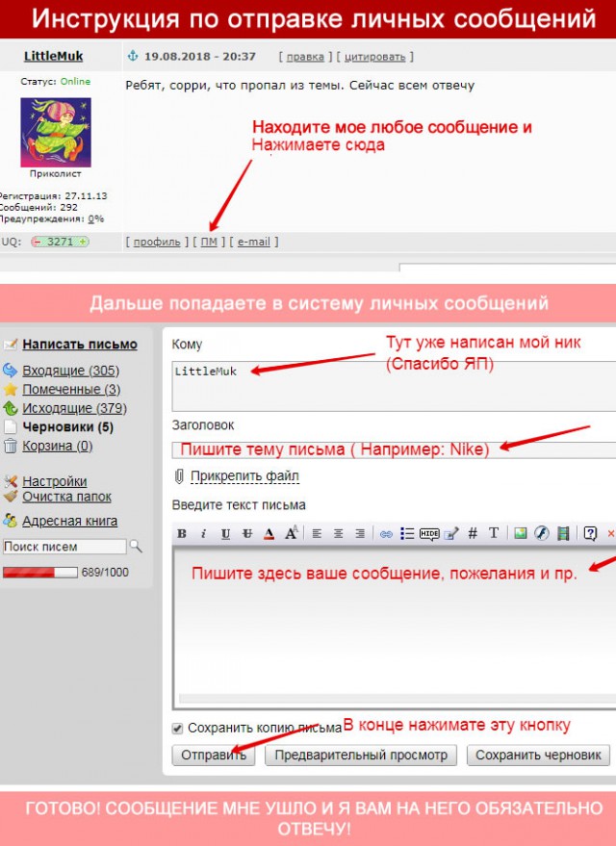Open Входящие (305) folder
This screenshot has height=846, width=616.
coord(70,371)
